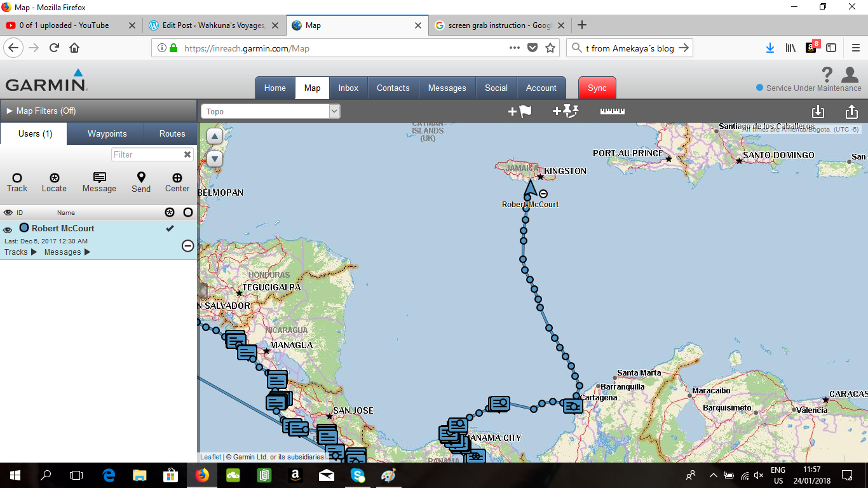Click the add flag waypoint icon
The image size is (868, 488).
[x=520, y=111]
